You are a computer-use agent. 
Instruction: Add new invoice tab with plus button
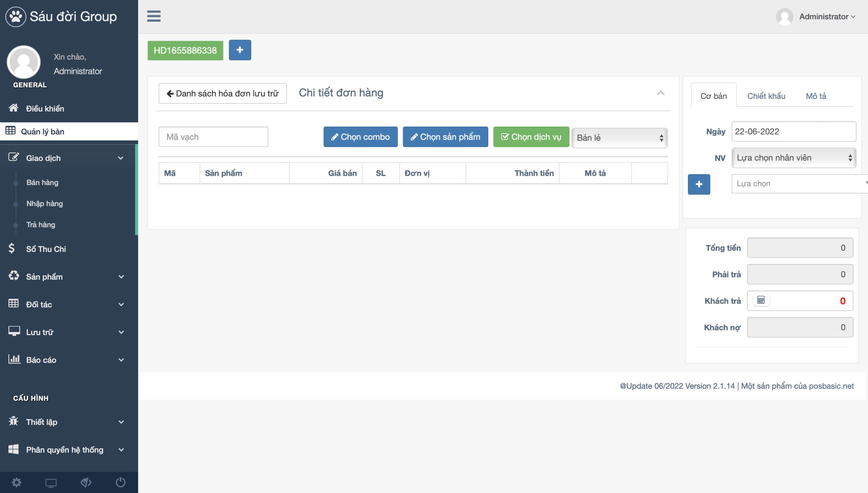(240, 50)
